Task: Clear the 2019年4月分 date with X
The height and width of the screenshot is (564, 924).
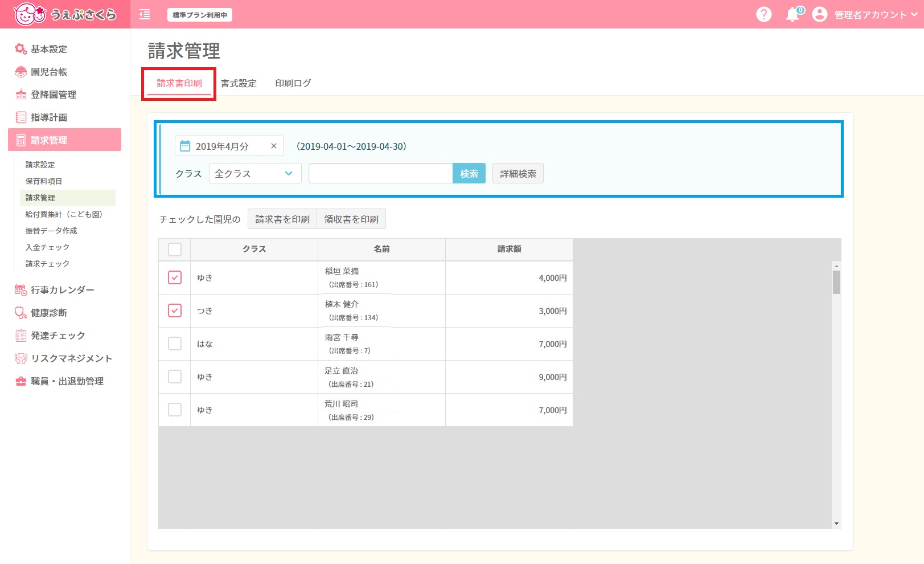Action: pyautogui.click(x=274, y=146)
